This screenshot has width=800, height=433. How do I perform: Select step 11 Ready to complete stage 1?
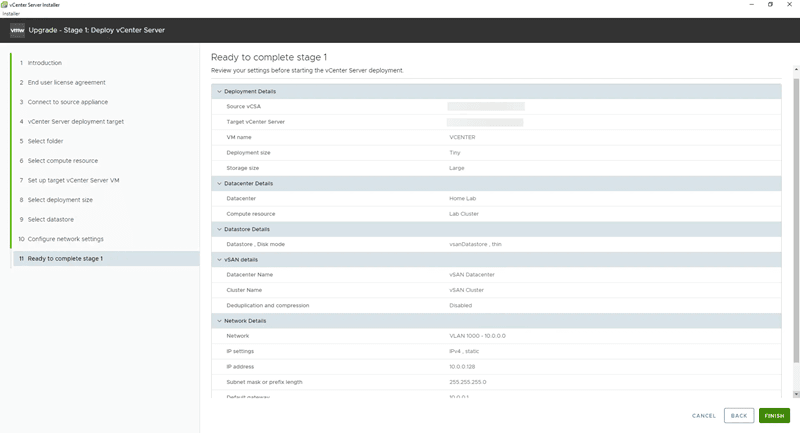point(105,259)
